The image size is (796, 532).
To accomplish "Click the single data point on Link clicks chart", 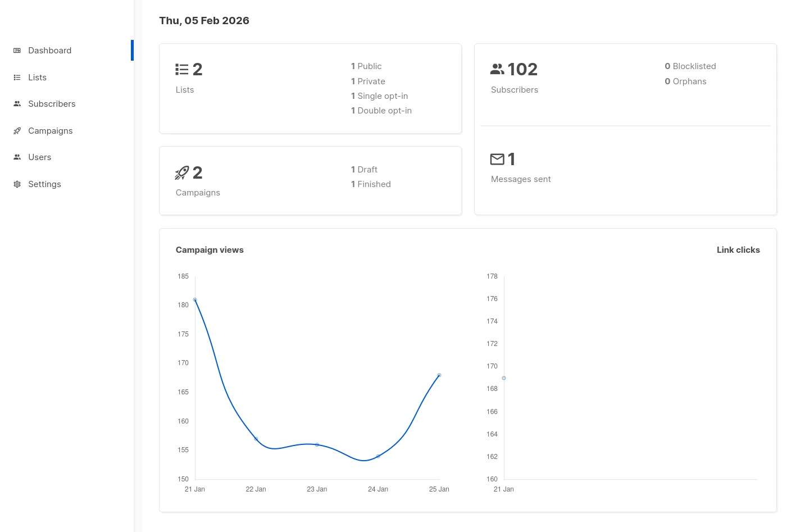I will [x=503, y=378].
